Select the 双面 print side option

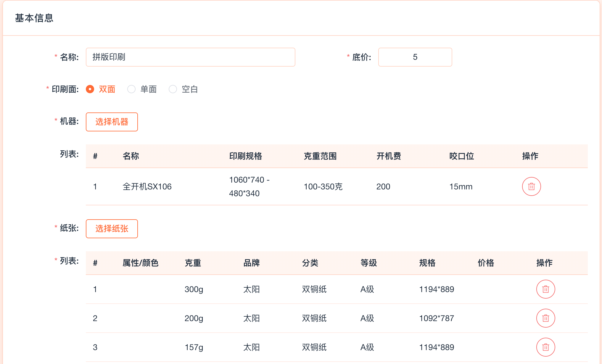coord(90,89)
